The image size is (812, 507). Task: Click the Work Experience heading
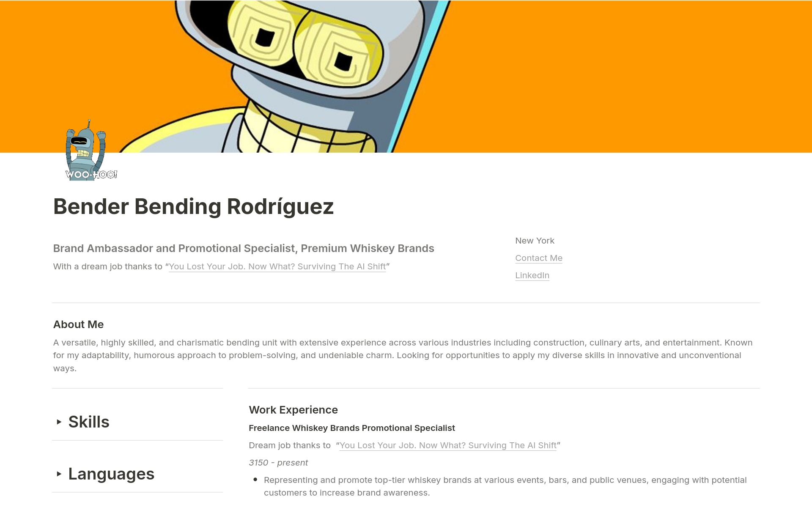(x=293, y=410)
